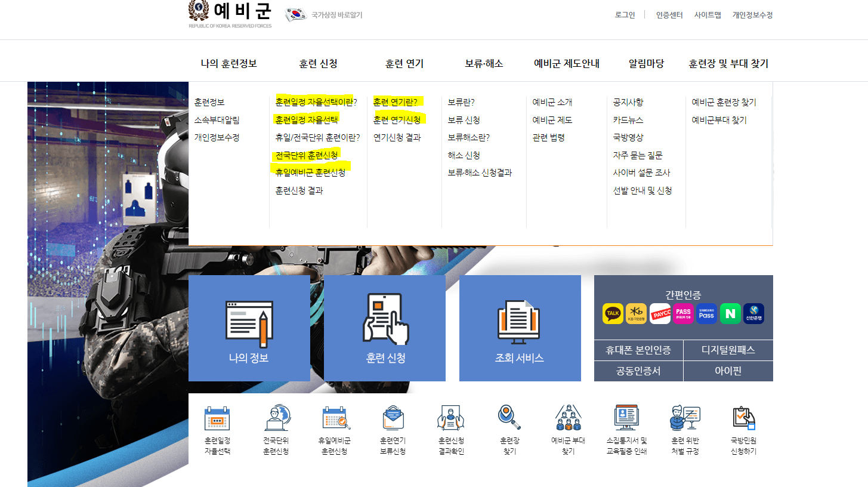This screenshot has width=868, height=487.
Task: Select 선발 안내 및 신청 submenu item
Action: [x=642, y=190]
